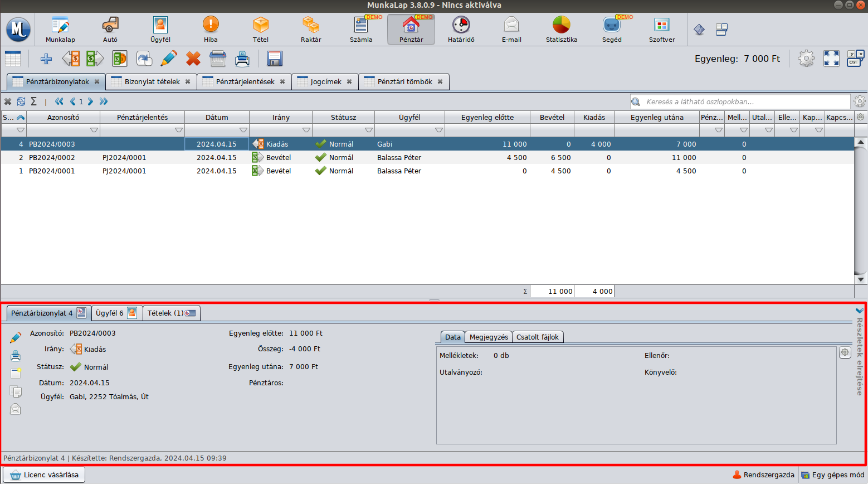This screenshot has width=868, height=484.
Task: Switch to the Pénztárjelentések tab
Action: pos(245,81)
